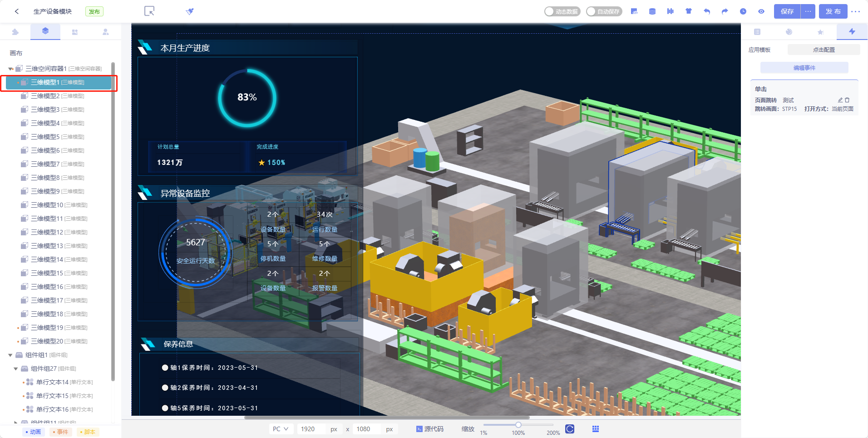868x438 pixels.
Task: Click the 异常设备监控 title on canvas
Action: click(x=185, y=193)
